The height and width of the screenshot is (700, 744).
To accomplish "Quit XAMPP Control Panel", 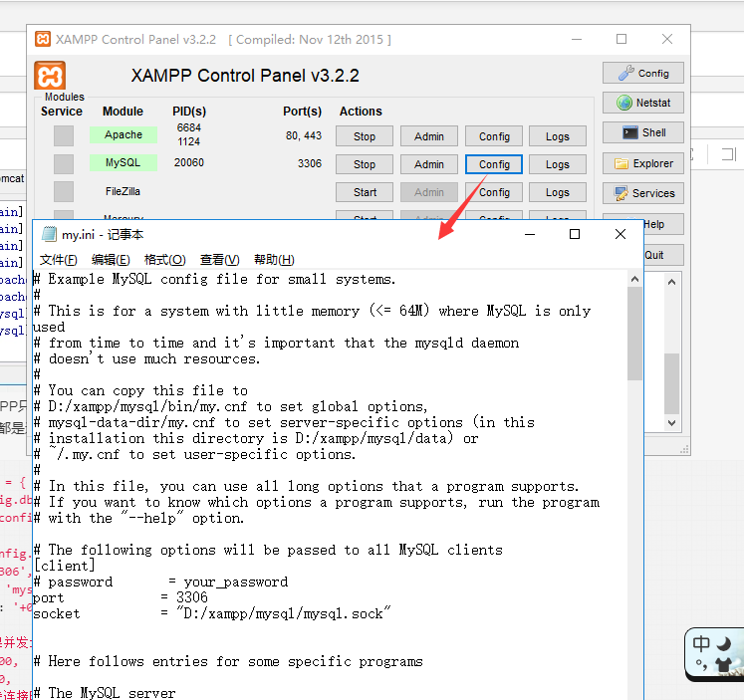I will tap(663, 255).
